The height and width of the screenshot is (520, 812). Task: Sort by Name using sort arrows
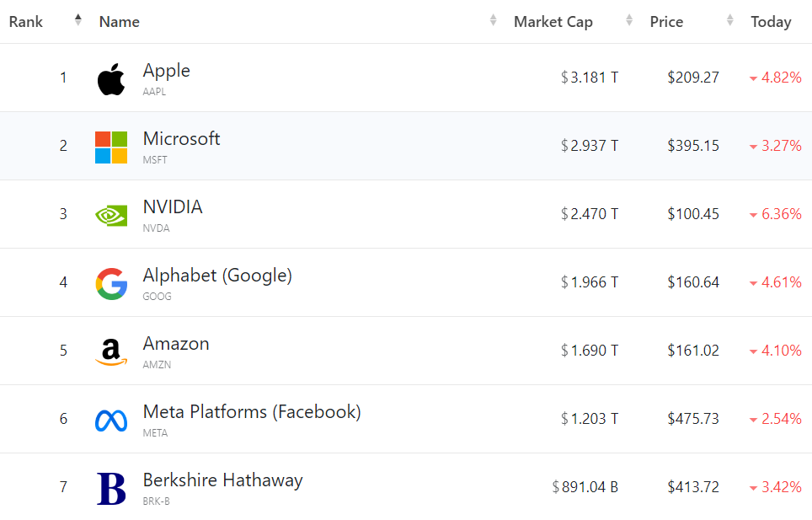click(494, 20)
